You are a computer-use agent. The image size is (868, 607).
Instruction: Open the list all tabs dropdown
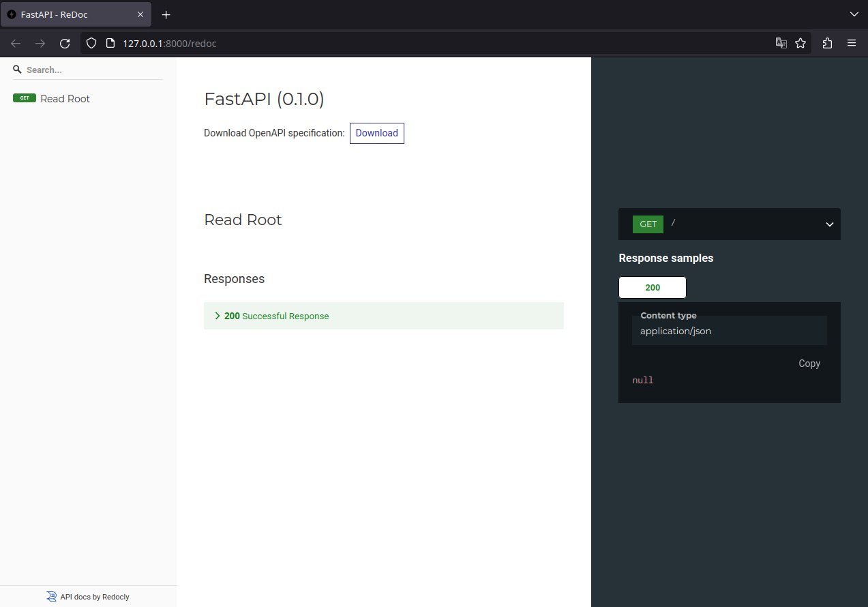854,14
